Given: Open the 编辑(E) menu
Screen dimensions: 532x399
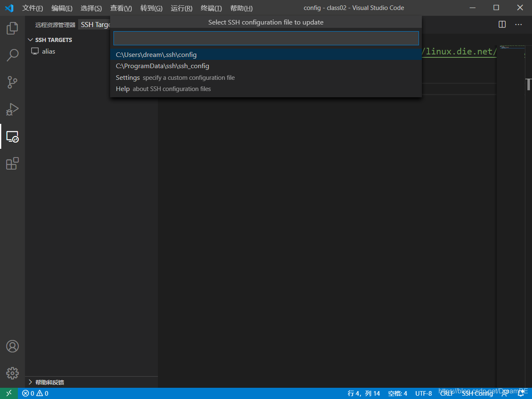Looking at the screenshot, I should (62, 8).
